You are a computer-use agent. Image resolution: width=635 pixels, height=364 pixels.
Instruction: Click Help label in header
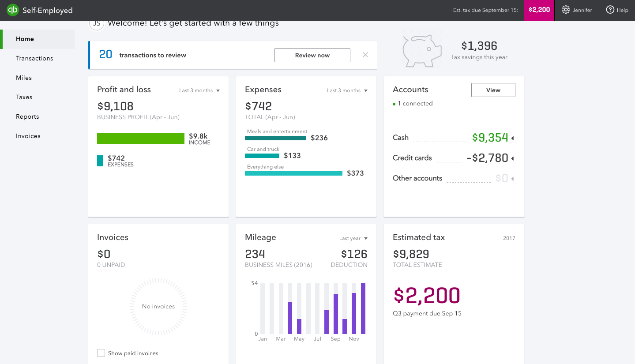(623, 10)
